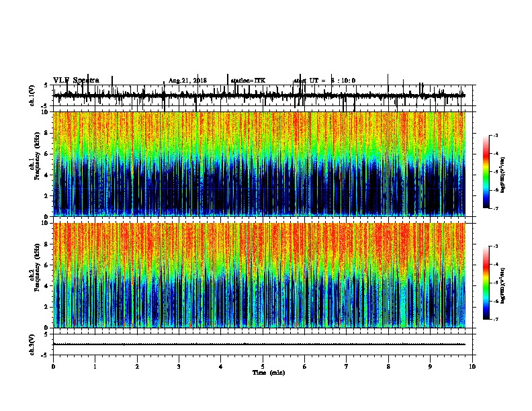
Task: Click the ch.3(V) flat waveform trace
Action: pyautogui.click(x=259, y=345)
